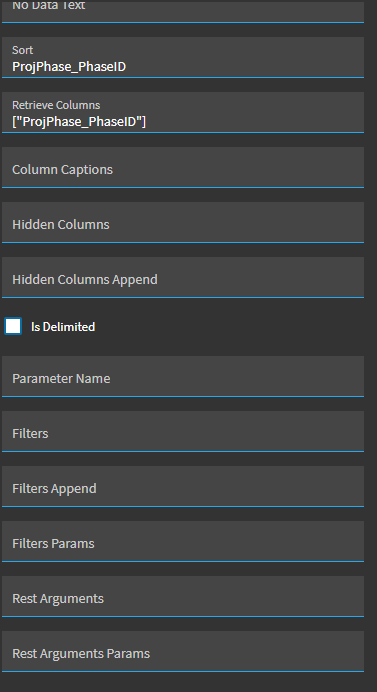Click the Is Delimited label text
377x692 pixels.
[x=63, y=327]
